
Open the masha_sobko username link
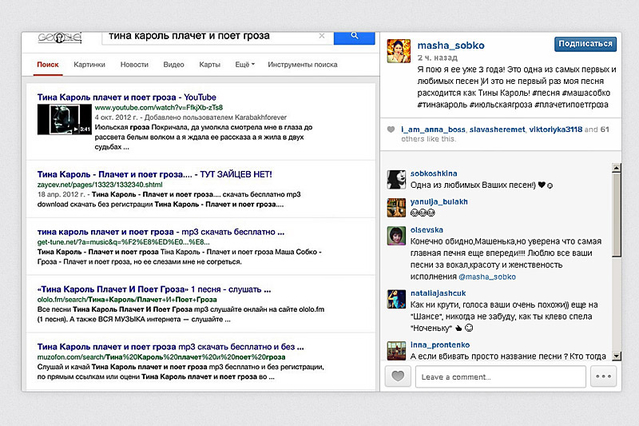pos(451,45)
